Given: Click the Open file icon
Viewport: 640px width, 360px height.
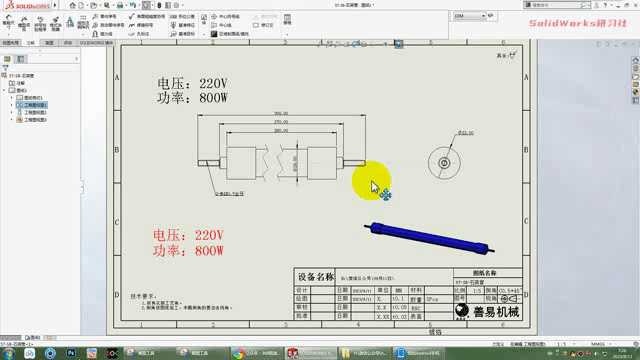Looking at the screenshot, I should click(x=93, y=5).
